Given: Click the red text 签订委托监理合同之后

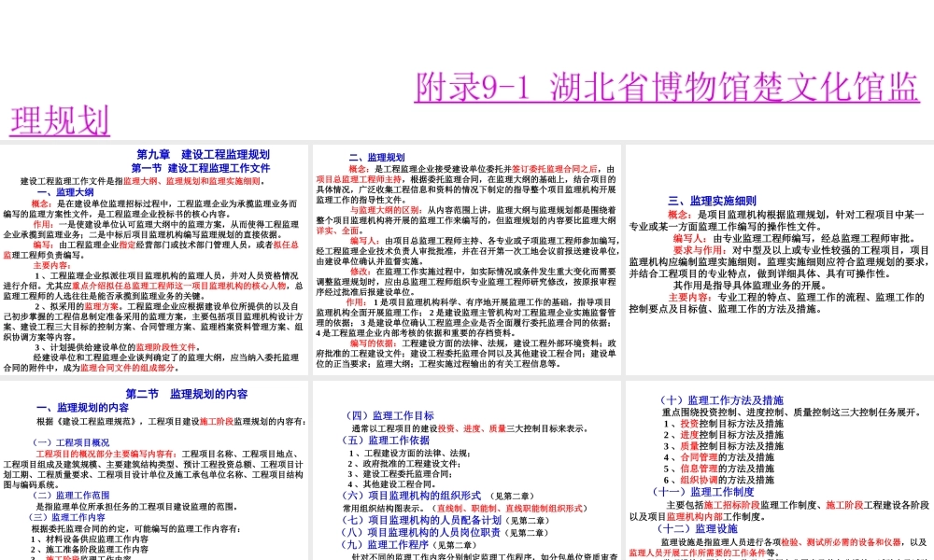Looking at the screenshot, I should [554, 169].
